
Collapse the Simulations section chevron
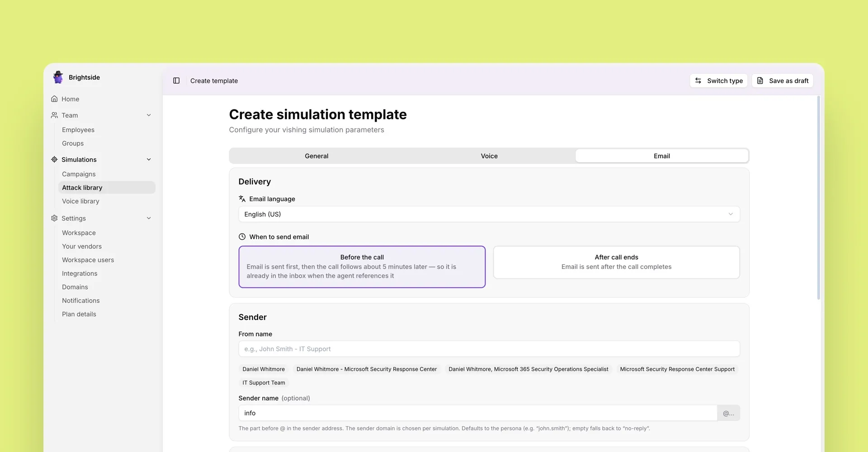(x=149, y=160)
